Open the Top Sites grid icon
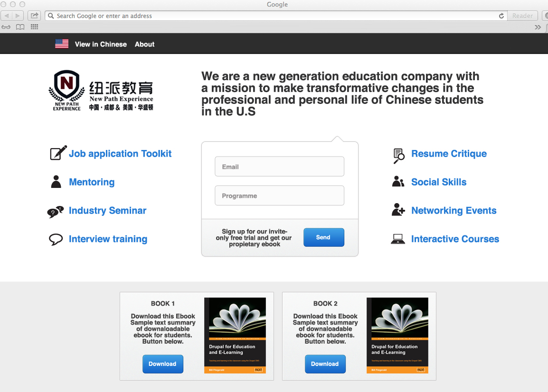Viewport: 548px width, 392px height. (x=34, y=27)
